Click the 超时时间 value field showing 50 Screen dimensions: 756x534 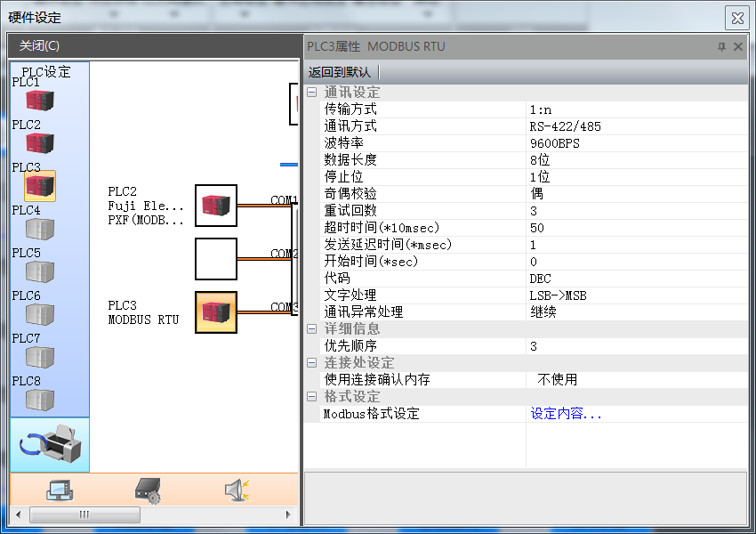(x=637, y=228)
